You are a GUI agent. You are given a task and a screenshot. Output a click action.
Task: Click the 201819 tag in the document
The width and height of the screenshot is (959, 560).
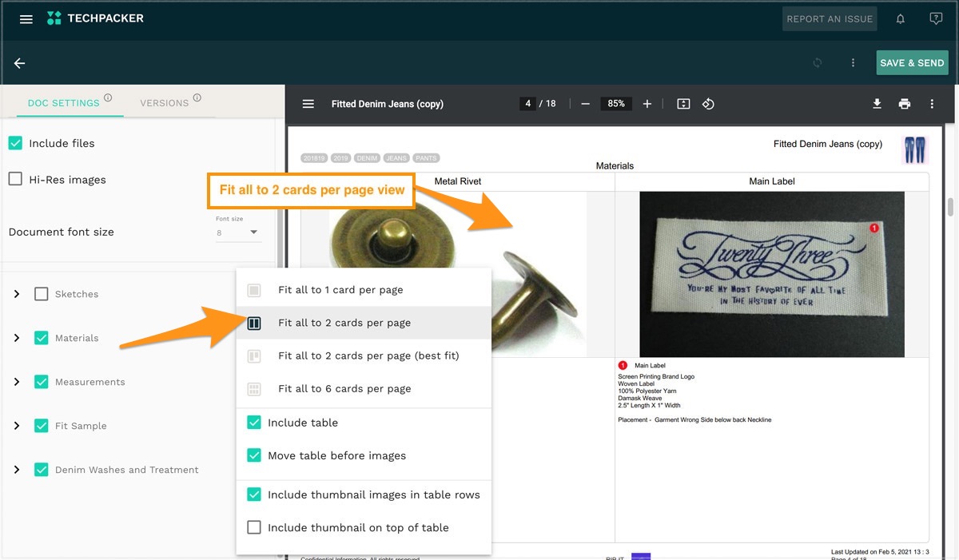(x=314, y=158)
